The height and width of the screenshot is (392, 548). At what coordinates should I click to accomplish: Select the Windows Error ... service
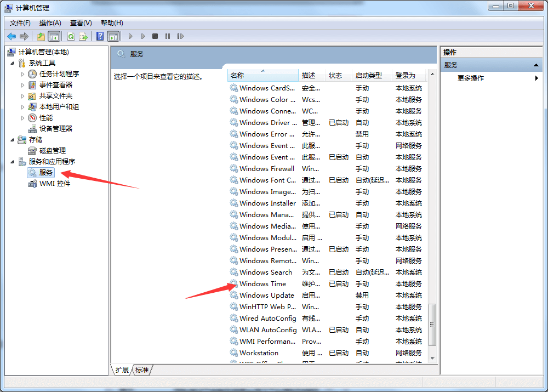[x=328, y=134]
